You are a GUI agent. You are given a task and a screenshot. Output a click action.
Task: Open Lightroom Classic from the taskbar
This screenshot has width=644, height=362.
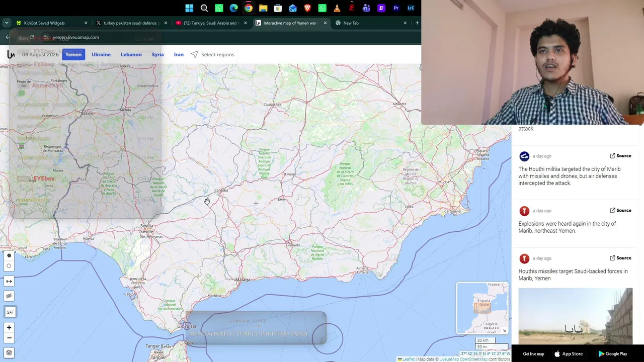[x=411, y=8]
